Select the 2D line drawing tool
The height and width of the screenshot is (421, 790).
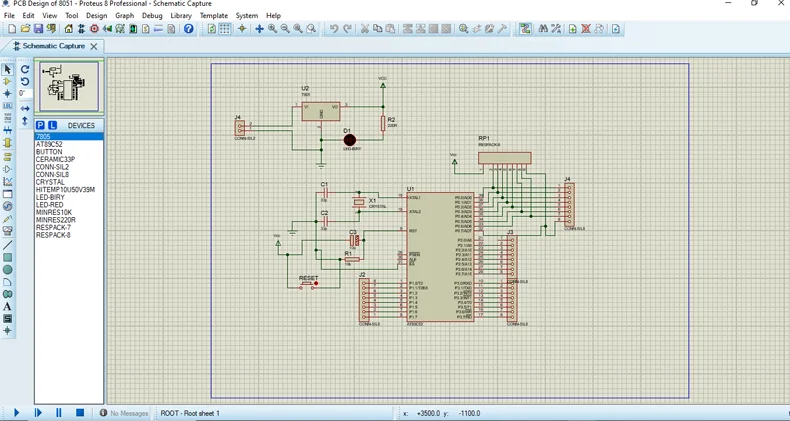pyautogui.click(x=8, y=245)
